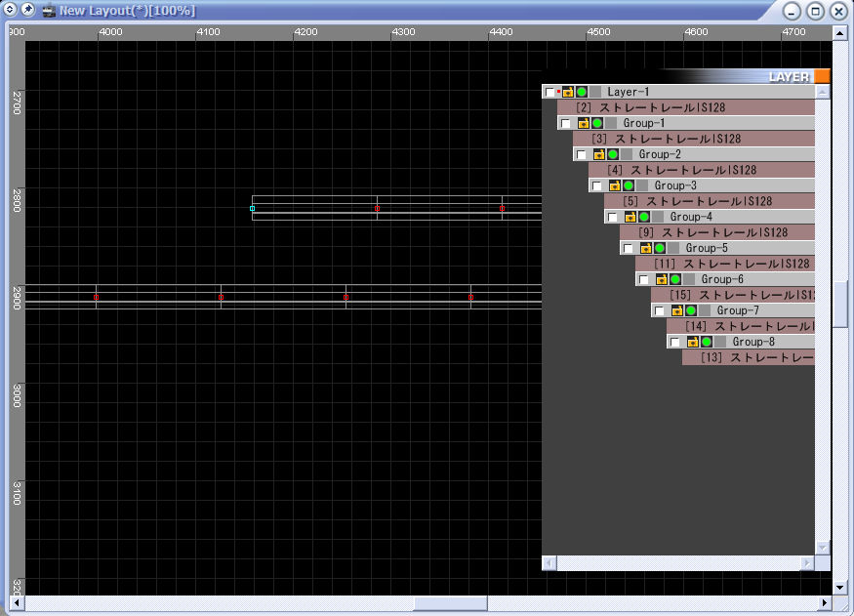Toggle Group-2 green visibility indicator
854x616 pixels.
[x=613, y=154]
